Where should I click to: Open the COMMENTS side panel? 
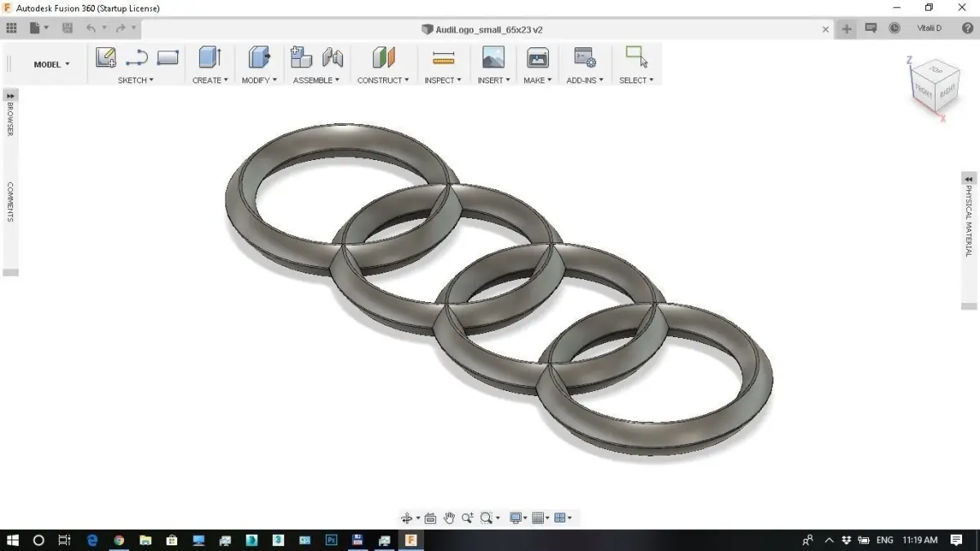tap(11, 202)
